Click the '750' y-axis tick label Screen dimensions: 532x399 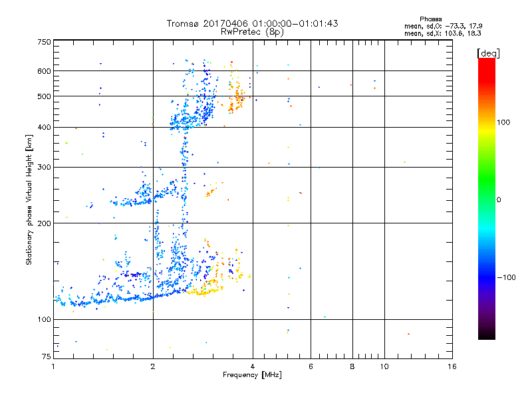point(44,42)
